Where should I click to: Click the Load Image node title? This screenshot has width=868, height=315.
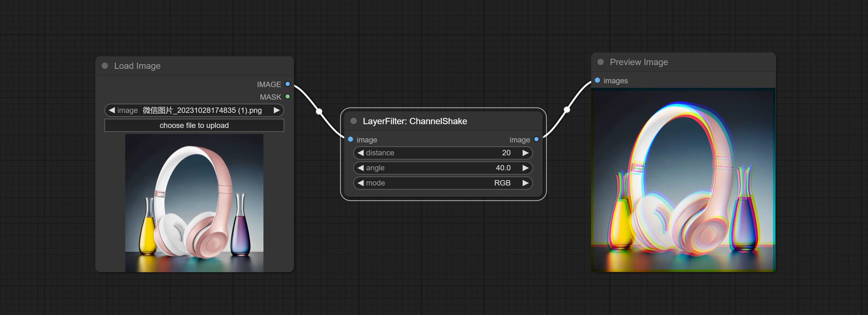pyautogui.click(x=137, y=66)
